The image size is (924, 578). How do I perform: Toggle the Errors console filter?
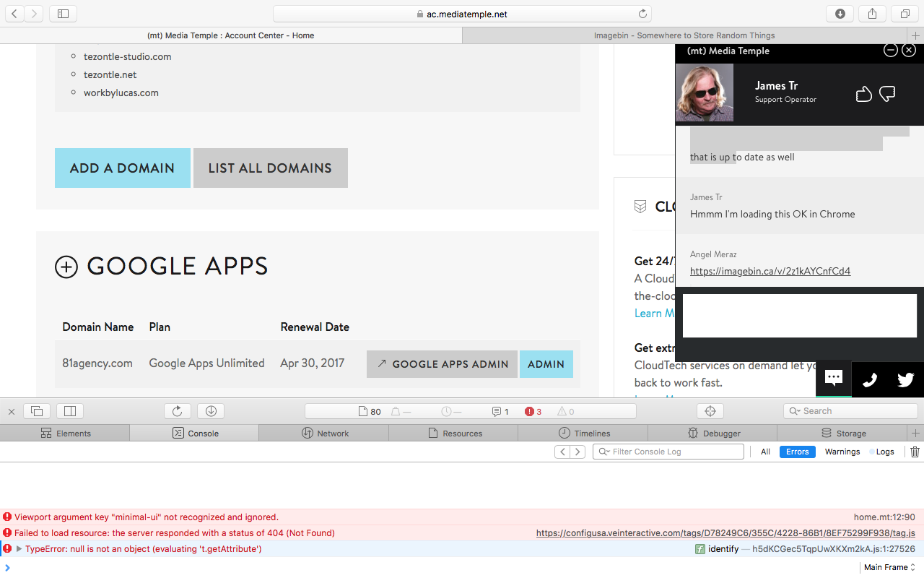(798, 452)
